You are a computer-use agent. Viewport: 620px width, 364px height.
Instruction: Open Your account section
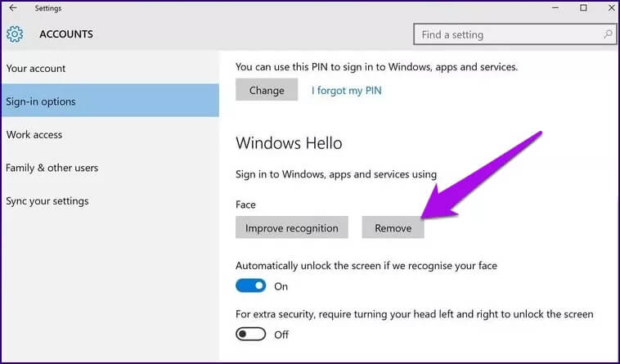[x=110, y=69]
